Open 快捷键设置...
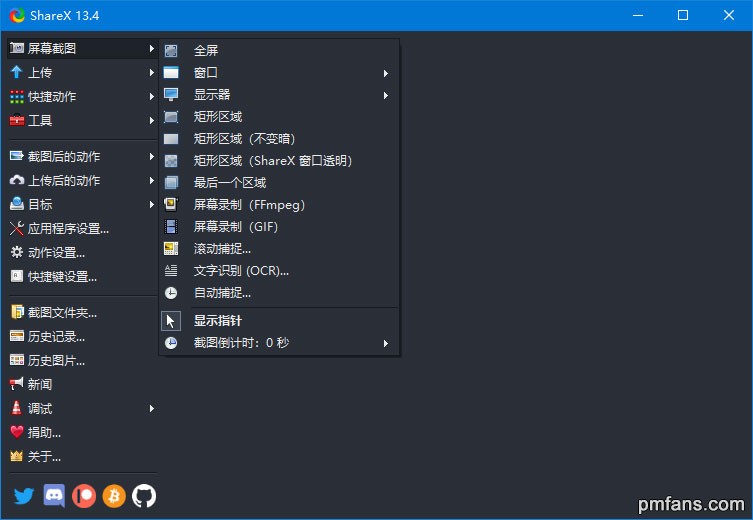Screen dimensions: 753x520 point(82,277)
